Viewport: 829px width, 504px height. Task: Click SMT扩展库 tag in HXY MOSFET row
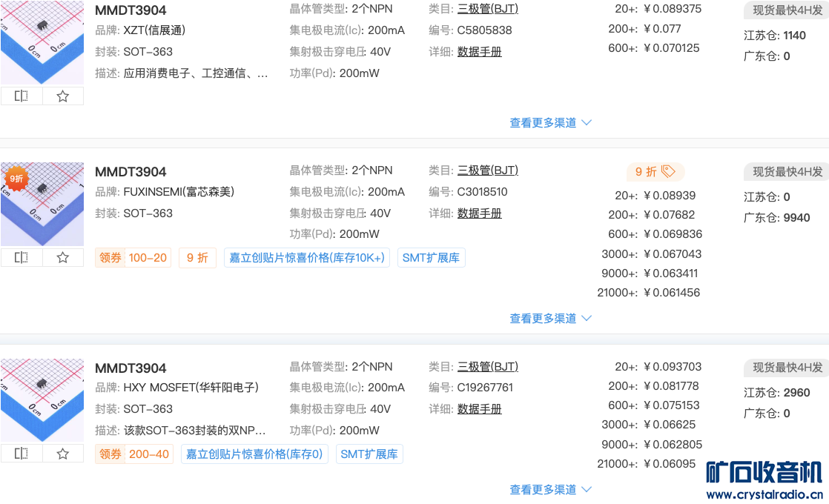[369, 454]
